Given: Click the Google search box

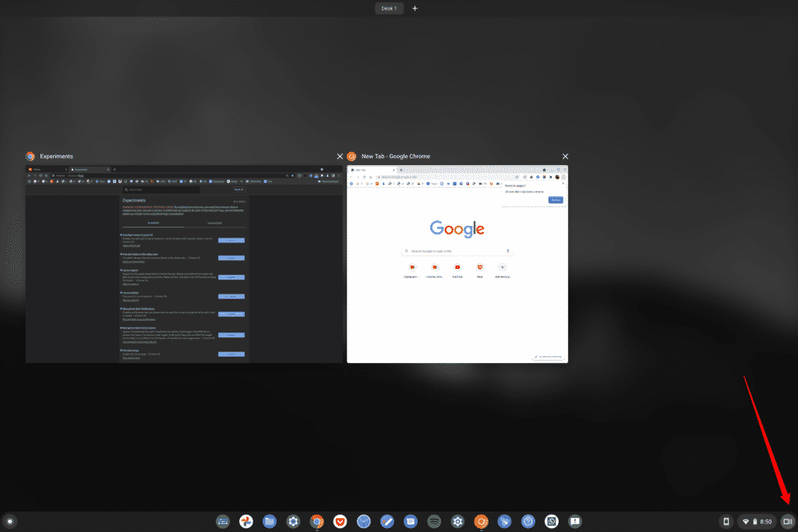Looking at the screenshot, I should click(x=452, y=251).
